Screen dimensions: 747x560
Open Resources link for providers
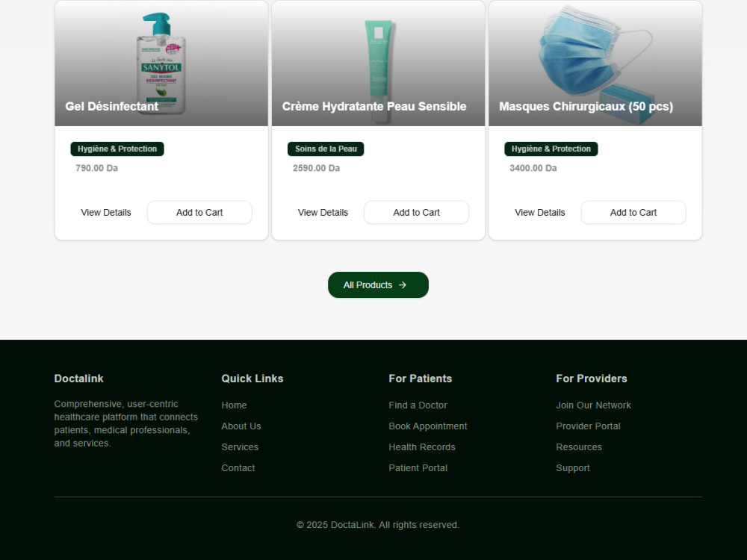click(579, 447)
